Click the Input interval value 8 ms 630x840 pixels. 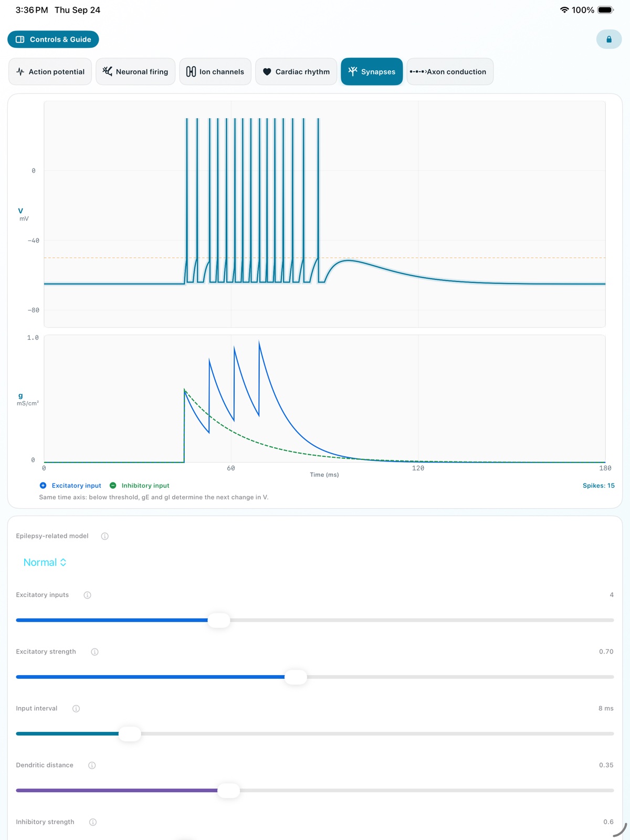point(606,708)
